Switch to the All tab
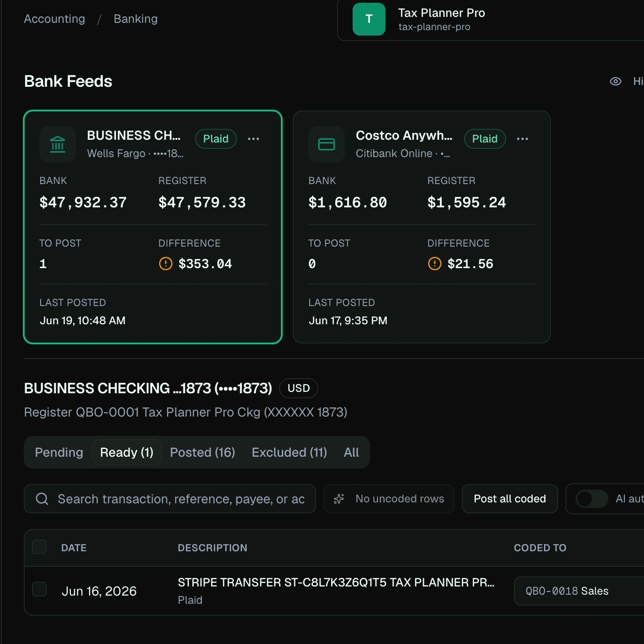Viewport: 644px width, 644px height. pos(351,452)
